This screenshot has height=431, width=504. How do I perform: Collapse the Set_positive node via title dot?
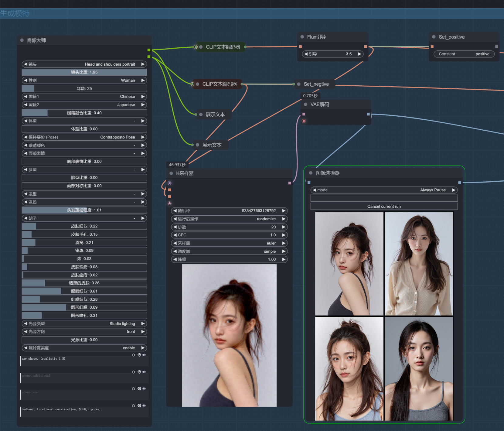[x=434, y=37]
